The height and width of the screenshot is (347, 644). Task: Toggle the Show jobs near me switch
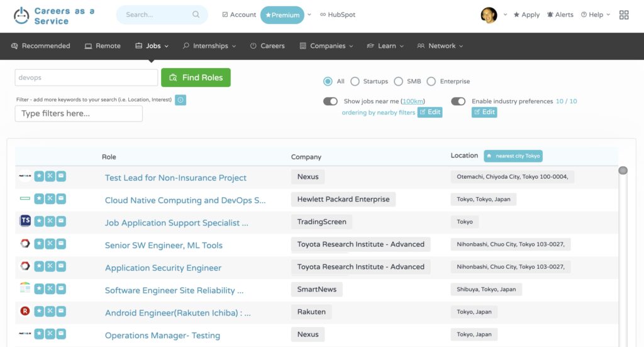click(330, 101)
